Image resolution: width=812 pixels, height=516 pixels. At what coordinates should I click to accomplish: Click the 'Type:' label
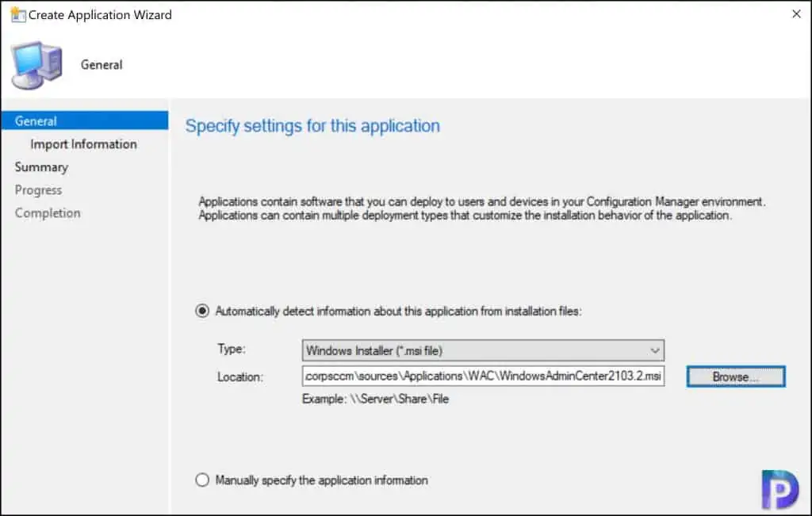click(232, 350)
